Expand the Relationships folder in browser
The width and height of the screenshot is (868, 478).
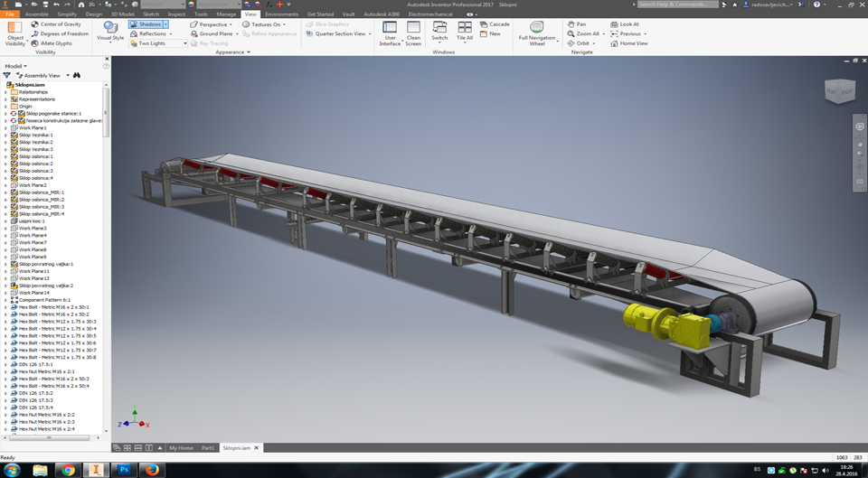tap(5, 92)
